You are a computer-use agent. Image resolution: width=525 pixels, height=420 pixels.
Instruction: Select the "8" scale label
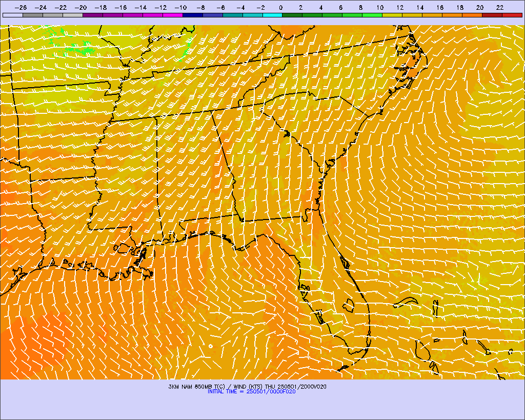360,8
